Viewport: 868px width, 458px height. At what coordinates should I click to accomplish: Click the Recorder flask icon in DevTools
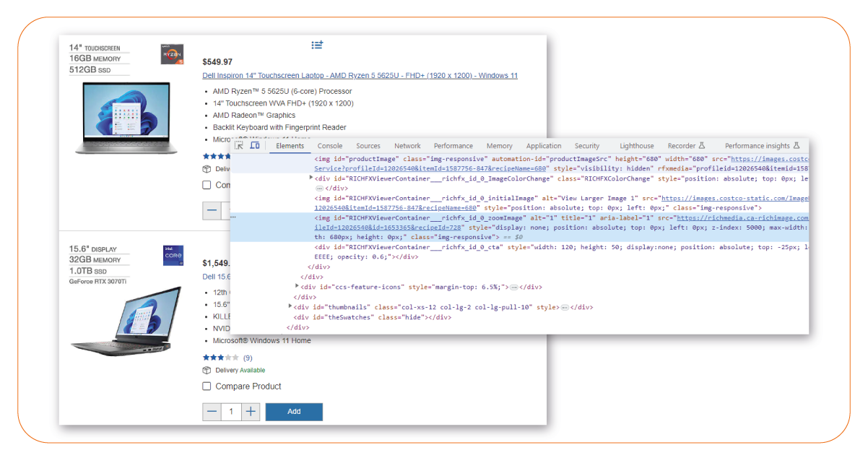click(701, 146)
